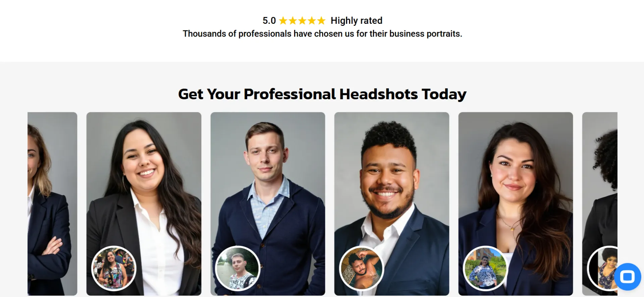Click the middle gold rating star
This screenshot has width=644, height=297.
(x=302, y=21)
